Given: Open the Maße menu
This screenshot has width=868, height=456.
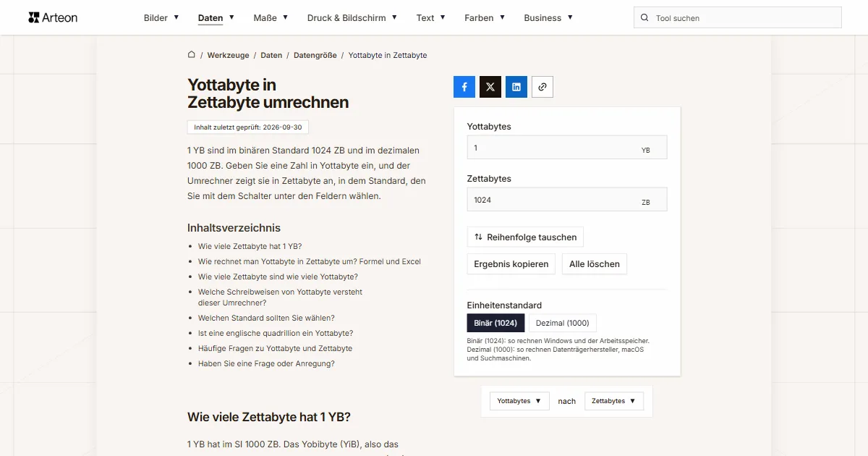Looking at the screenshot, I should point(271,18).
